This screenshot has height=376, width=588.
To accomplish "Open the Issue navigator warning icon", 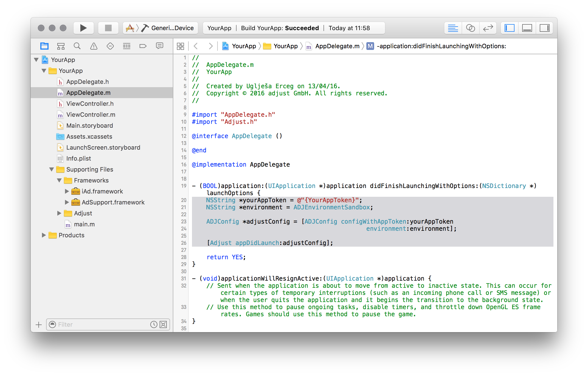I will pos(94,46).
